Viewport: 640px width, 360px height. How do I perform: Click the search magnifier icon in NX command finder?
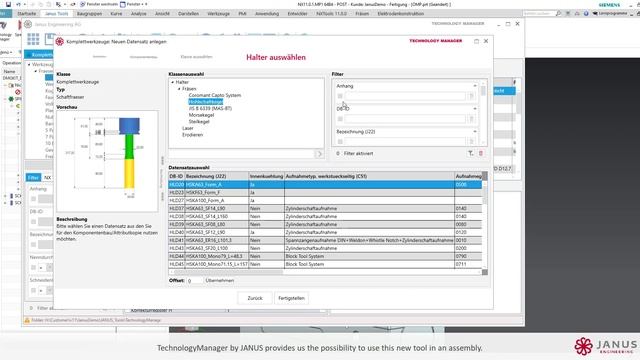coord(558,13)
